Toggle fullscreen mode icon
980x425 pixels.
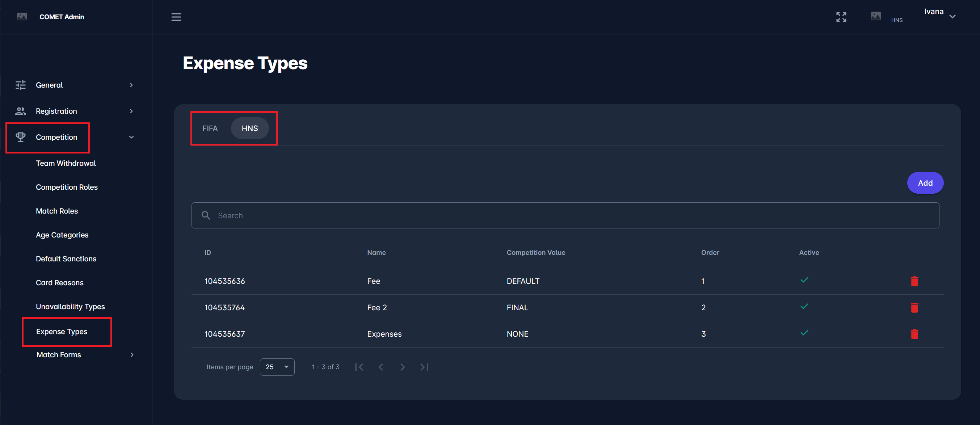pyautogui.click(x=841, y=17)
